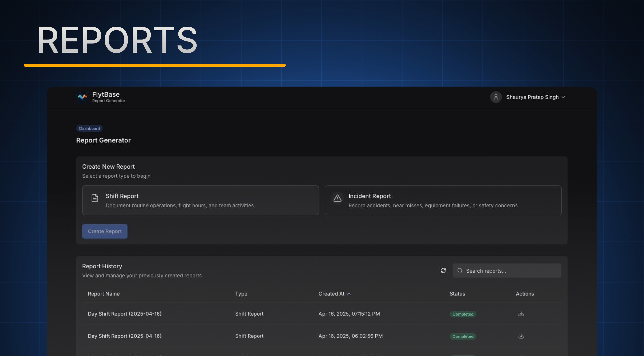644x356 pixels.
Task: Click the FlytBase logo icon
Action: pos(82,97)
